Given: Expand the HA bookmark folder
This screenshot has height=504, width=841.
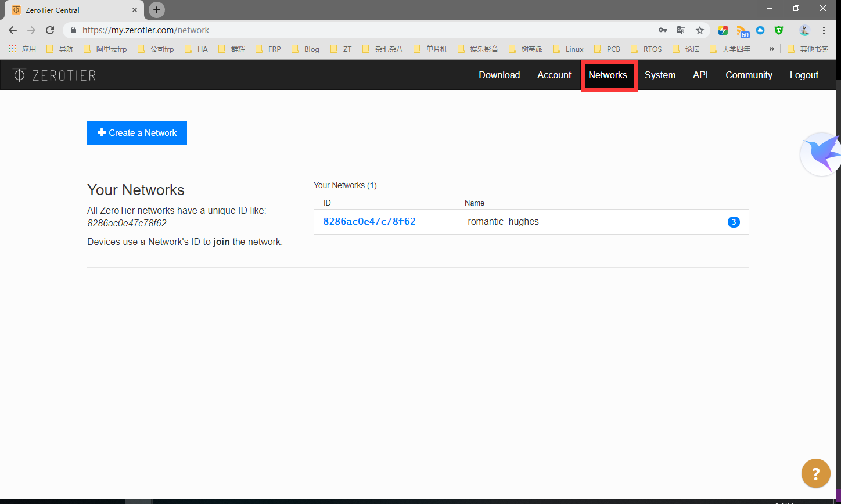Looking at the screenshot, I should coord(196,49).
